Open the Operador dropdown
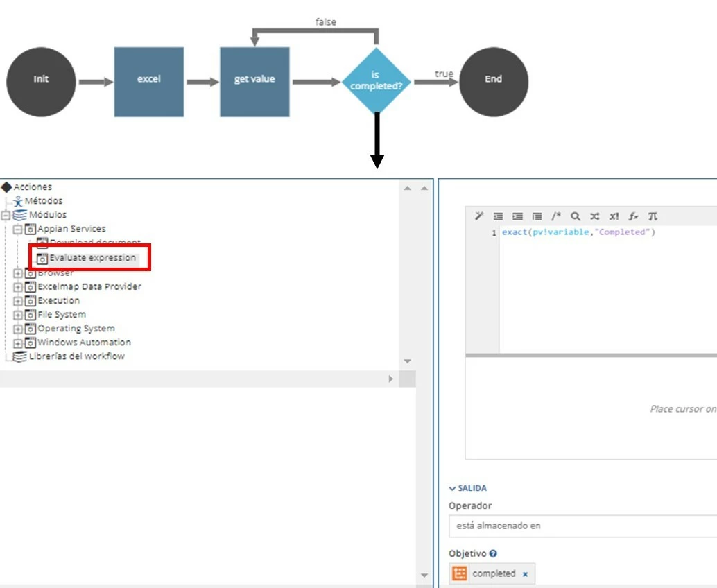Screen dimensions: 717x588 582,526
